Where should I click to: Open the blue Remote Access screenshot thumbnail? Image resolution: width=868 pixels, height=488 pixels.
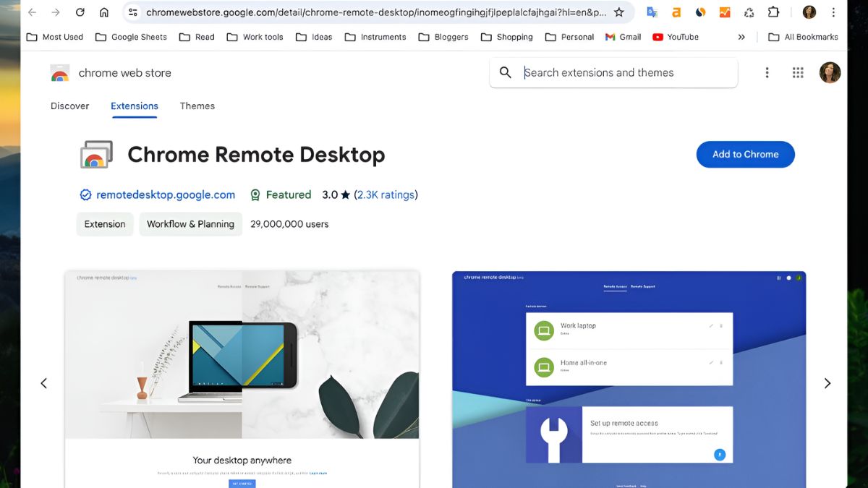(629, 380)
